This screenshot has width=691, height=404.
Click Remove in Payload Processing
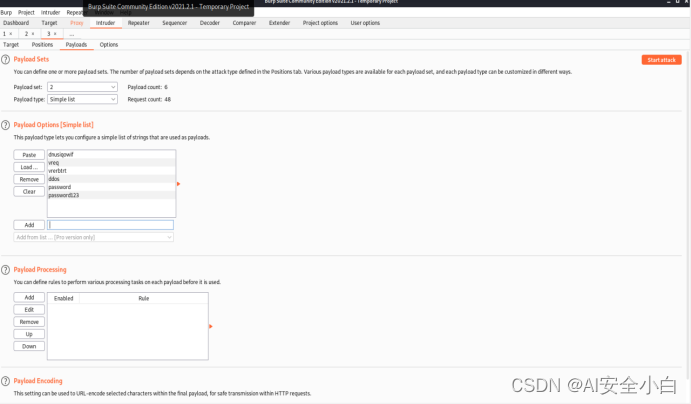(29, 322)
